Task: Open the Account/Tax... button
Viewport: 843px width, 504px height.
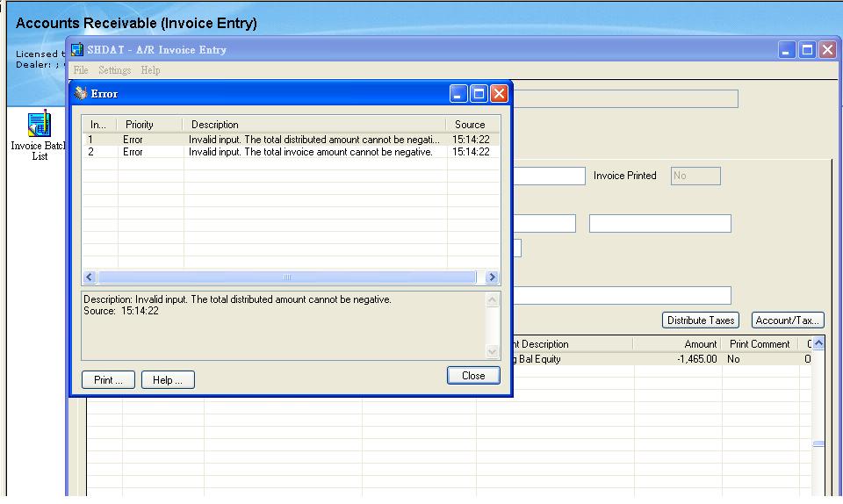Action: [787, 320]
